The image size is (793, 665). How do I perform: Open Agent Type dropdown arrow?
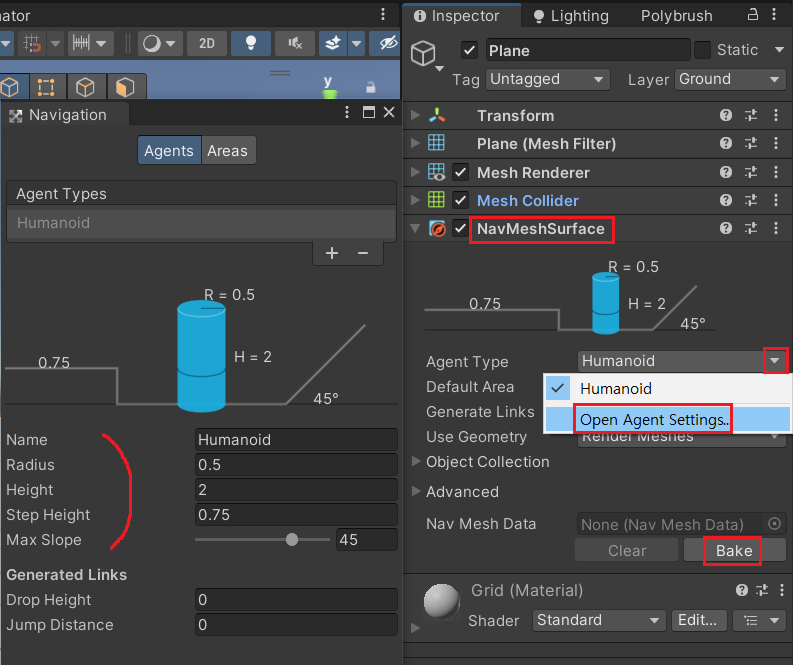tap(775, 361)
